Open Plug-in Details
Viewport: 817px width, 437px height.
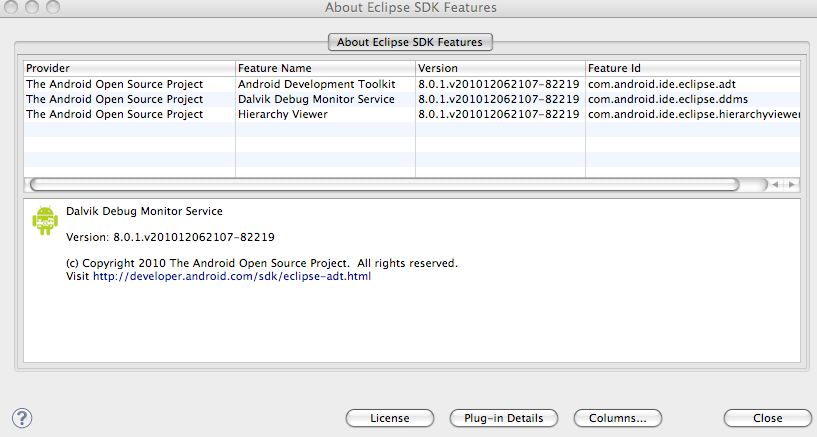(x=503, y=418)
